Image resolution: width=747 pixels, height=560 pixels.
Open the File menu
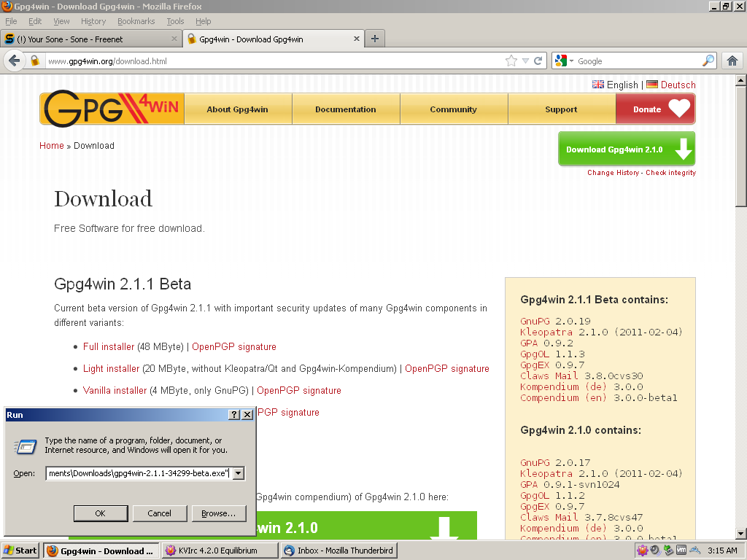click(11, 21)
